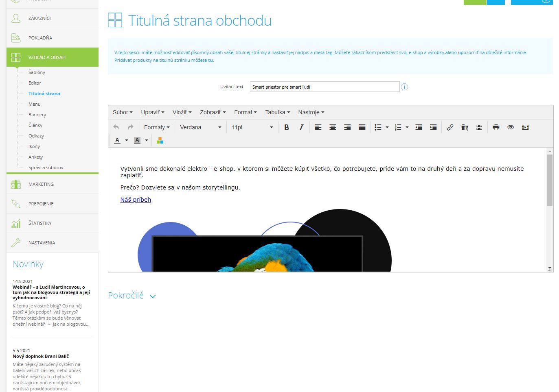The width and height of the screenshot is (559, 392).
Task: Go to Odkazy submenu item
Action: pyautogui.click(x=36, y=136)
